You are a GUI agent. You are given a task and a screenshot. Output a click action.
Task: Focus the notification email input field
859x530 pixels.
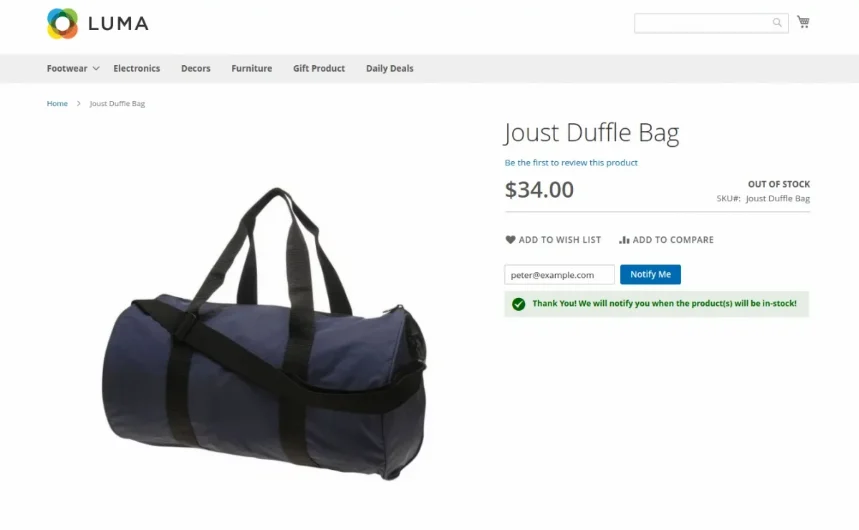pyautogui.click(x=559, y=275)
